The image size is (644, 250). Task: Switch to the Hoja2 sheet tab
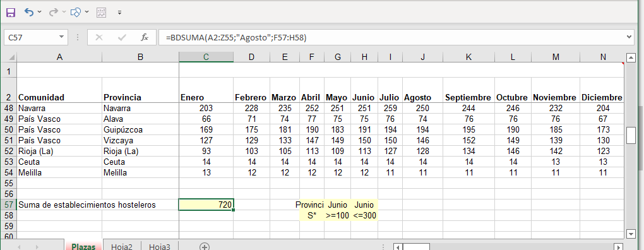click(x=122, y=246)
